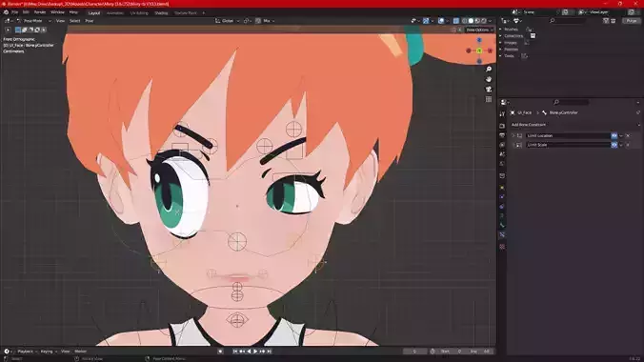Open the viewport Select menu
644x362 pixels.
click(x=74, y=21)
